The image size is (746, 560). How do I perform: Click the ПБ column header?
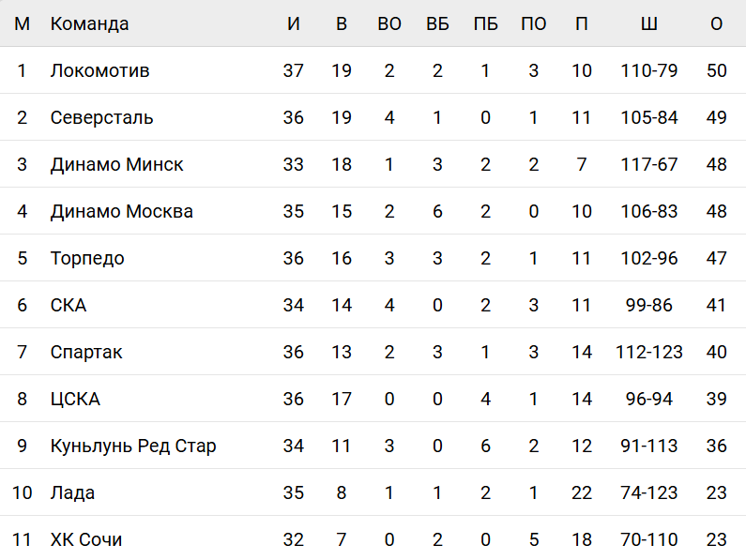coord(485,23)
